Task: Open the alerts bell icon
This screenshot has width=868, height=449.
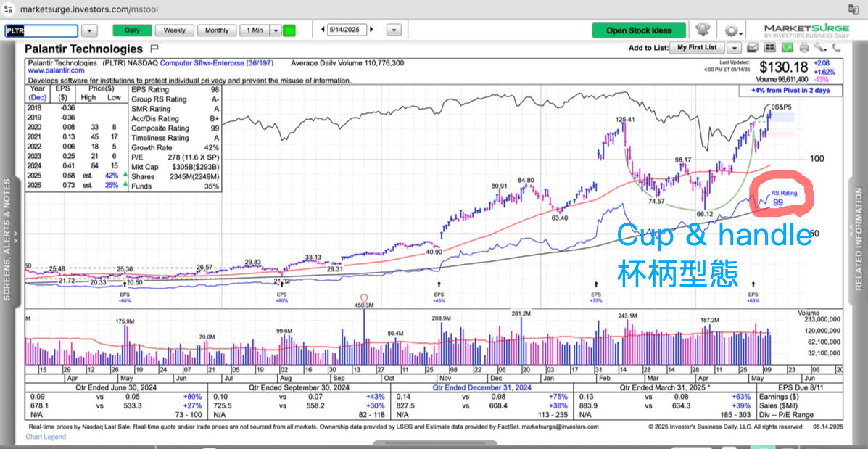Action: click(703, 30)
